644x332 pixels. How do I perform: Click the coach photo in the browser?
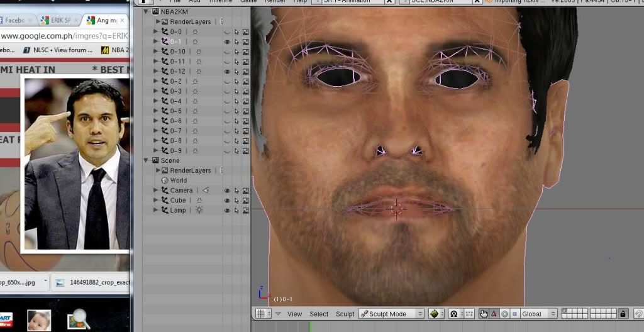[x=77, y=164]
